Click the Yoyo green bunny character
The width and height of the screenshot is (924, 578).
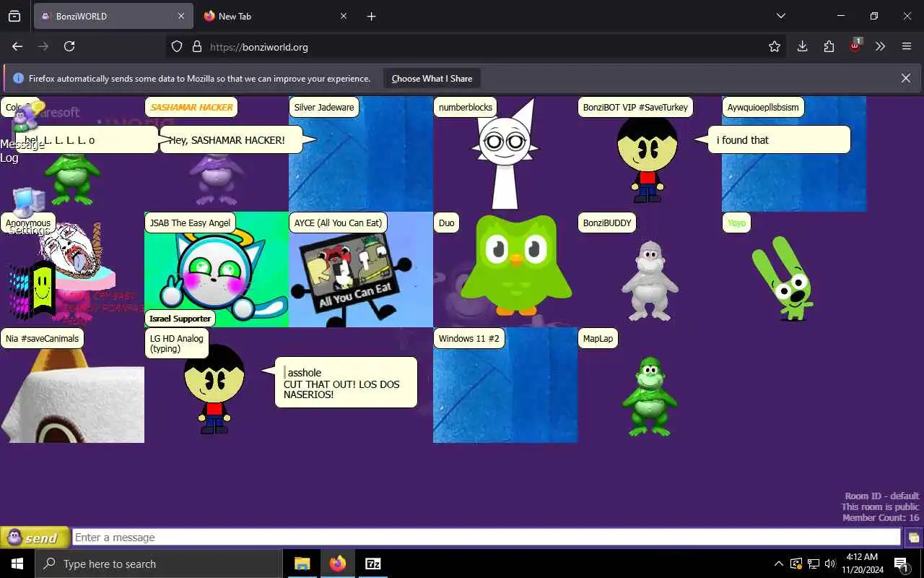click(783, 278)
